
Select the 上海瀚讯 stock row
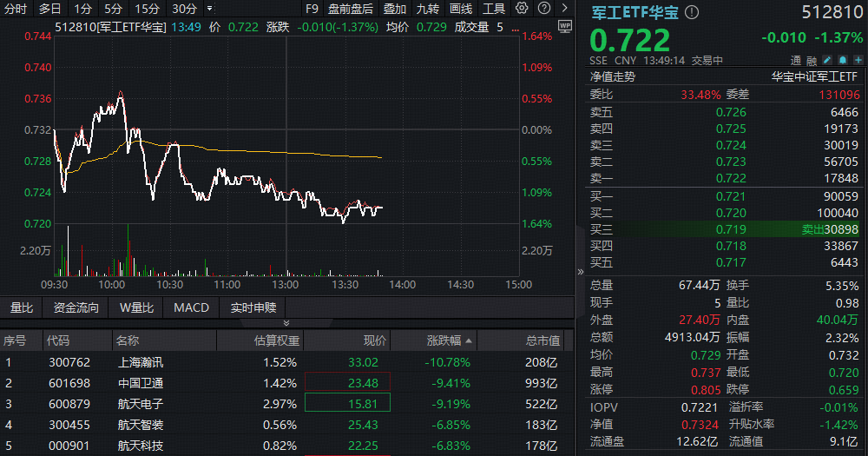(140, 362)
